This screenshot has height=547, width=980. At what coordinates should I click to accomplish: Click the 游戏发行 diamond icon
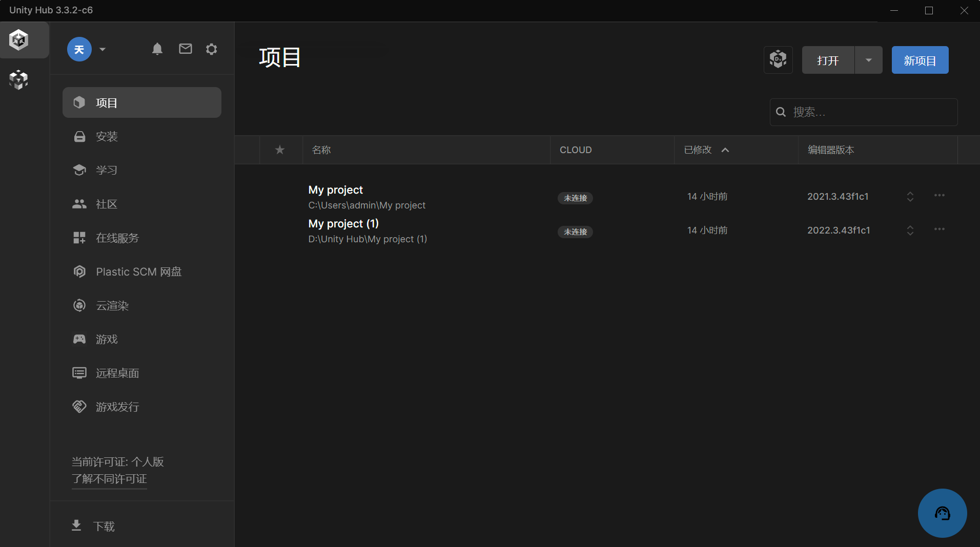(79, 407)
